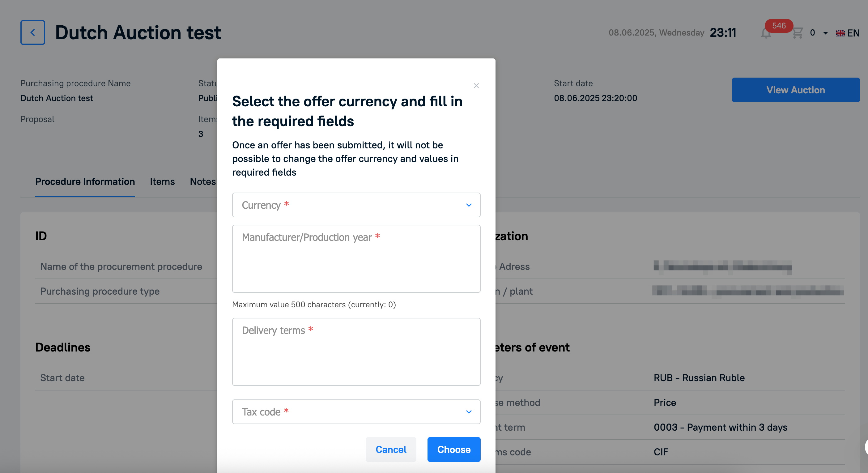The image size is (868, 473).
Task: Click the Tax code chevron arrow
Action: pos(469,412)
